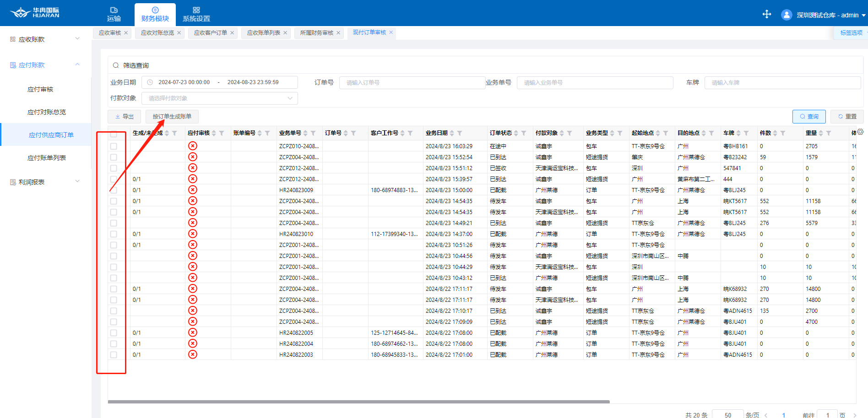Viewport: 868px width, 418px height.
Task: Click sort icon on 业务日期 column
Action: pyautogui.click(x=452, y=133)
